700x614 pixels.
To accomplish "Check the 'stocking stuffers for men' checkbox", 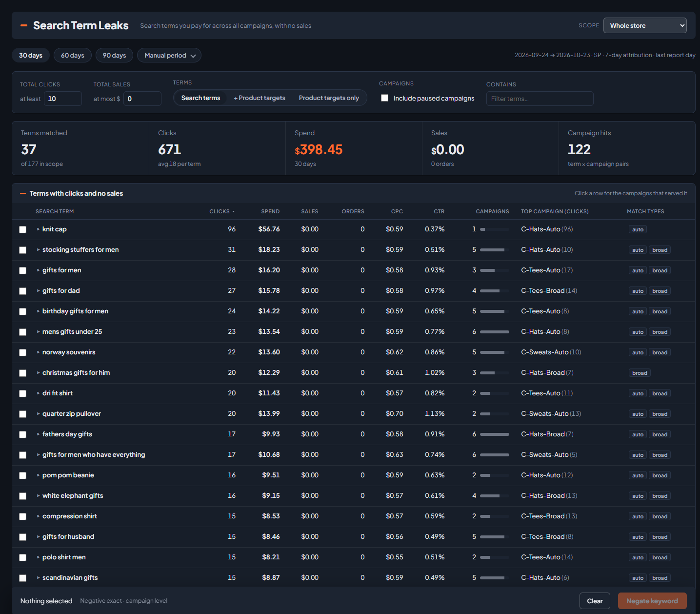I will [x=22, y=250].
